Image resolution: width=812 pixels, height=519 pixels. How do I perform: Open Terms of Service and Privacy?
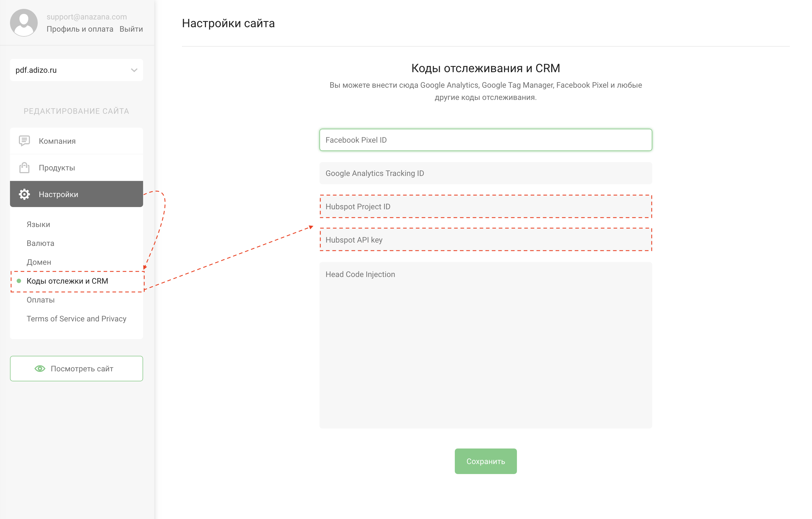coord(76,319)
